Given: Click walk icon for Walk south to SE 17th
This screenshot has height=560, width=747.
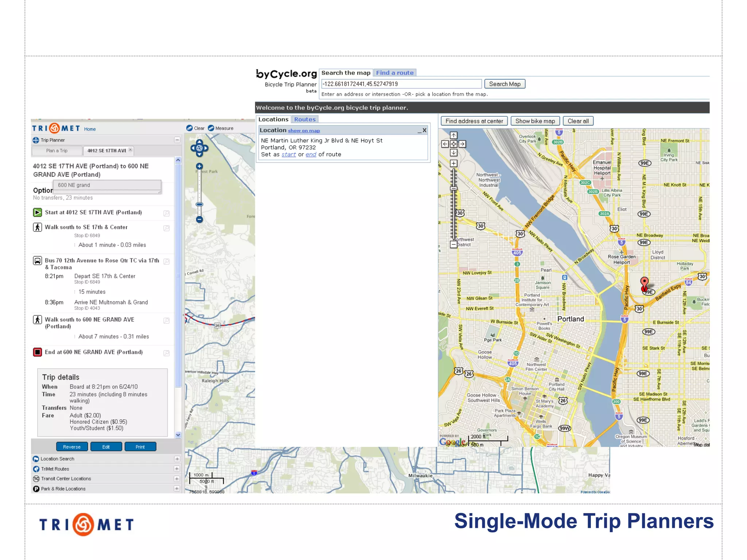Looking at the screenshot, I should 37,227.
